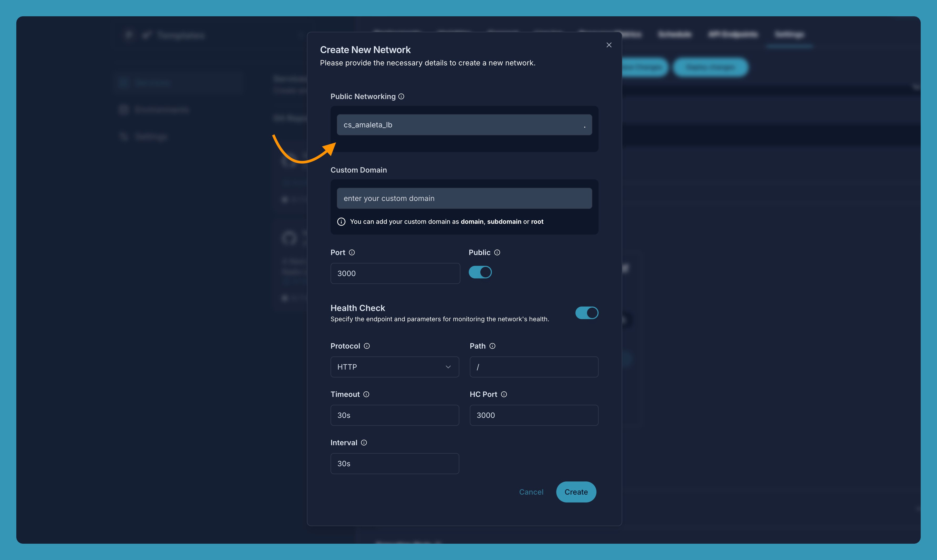Image resolution: width=937 pixels, height=560 pixels.
Task: Click the Port field showing 3000
Action: [x=395, y=274]
